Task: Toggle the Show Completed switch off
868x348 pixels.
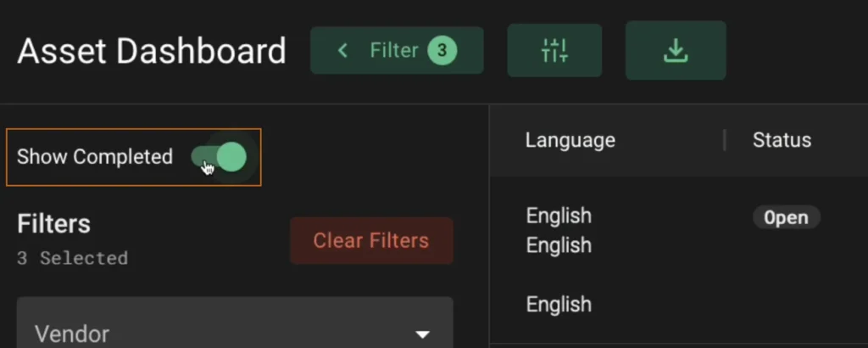Action: point(220,157)
